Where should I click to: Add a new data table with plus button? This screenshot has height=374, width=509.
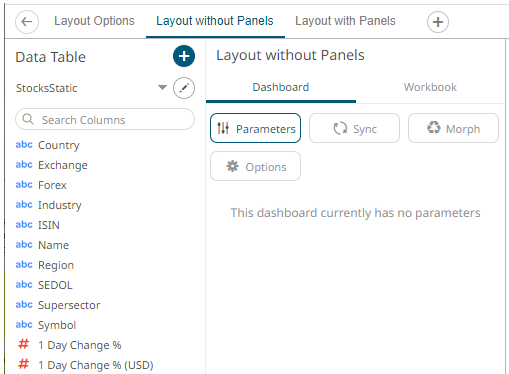pyautogui.click(x=184, y=56)
